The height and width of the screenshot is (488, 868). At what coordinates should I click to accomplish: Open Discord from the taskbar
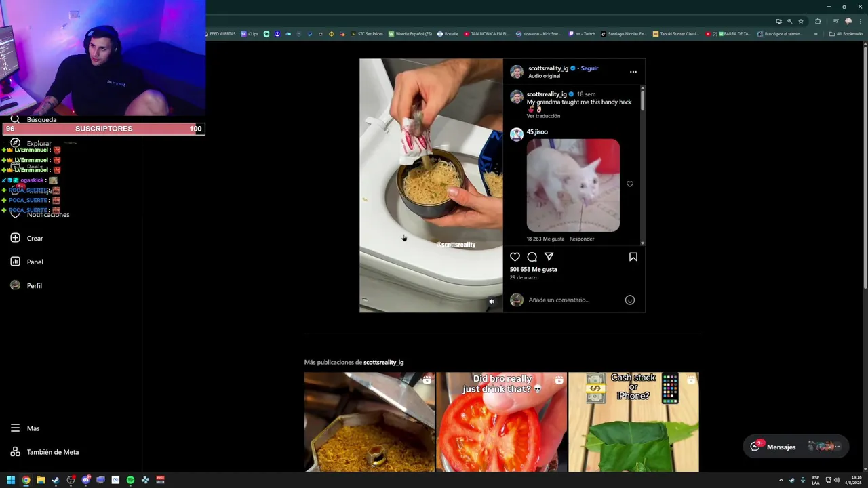coord(86,480)
